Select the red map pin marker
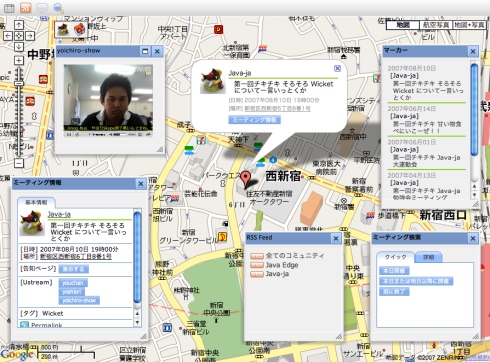This screenshot has width=490, height=362. click(246, 179)
